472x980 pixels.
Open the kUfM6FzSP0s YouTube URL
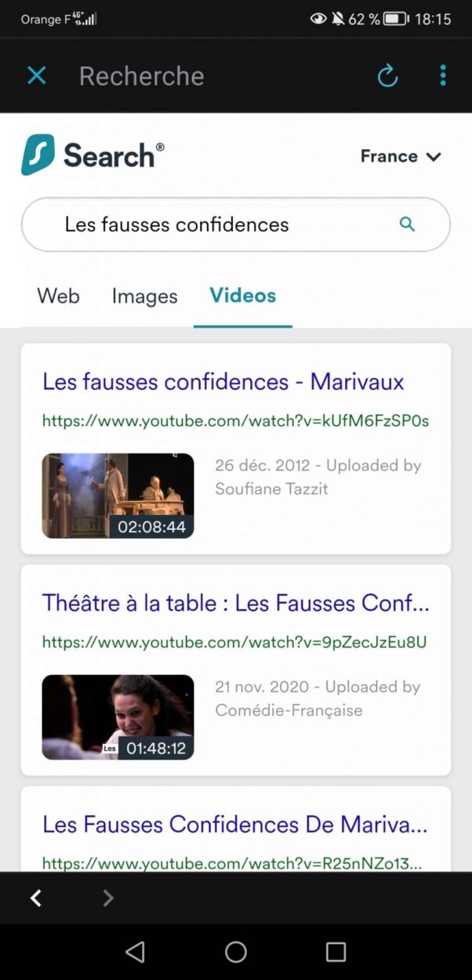pos(235,421)
